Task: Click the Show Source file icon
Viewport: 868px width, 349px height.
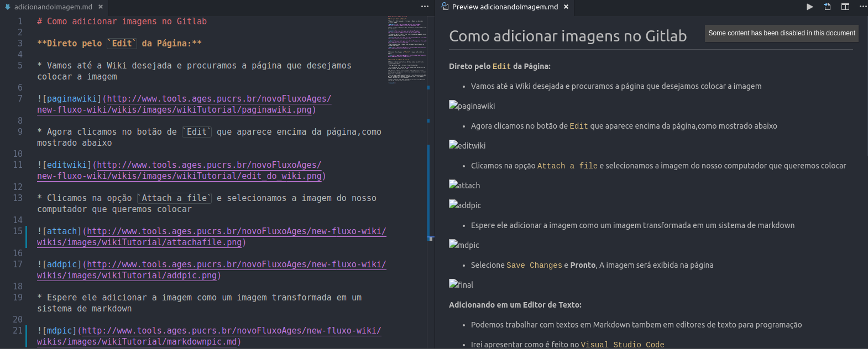Action: (827, 7)
